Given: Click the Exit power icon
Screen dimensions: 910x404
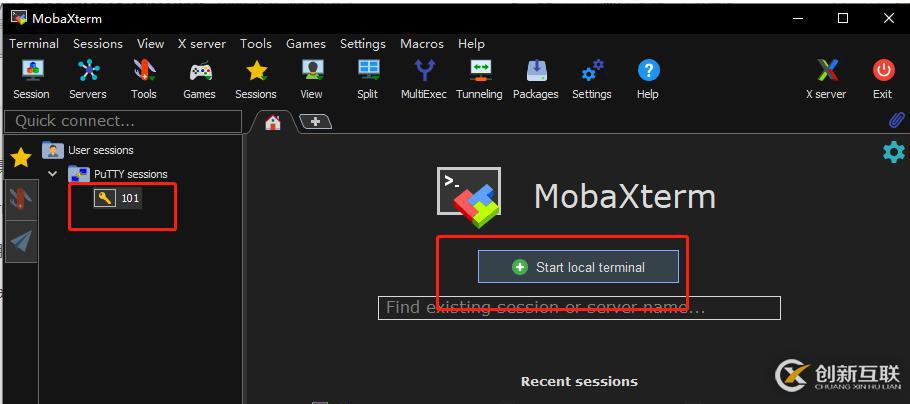Looking at the screenshot, I should pos(883,71).
